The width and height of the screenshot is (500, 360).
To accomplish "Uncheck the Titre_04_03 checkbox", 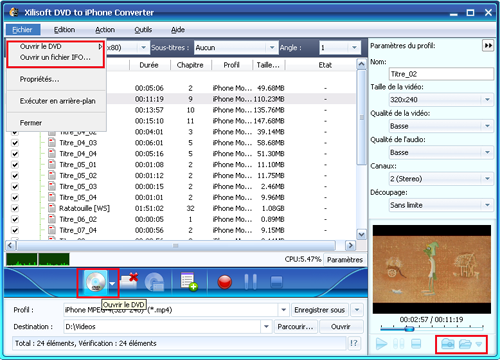I will click(x=15, y=143).
